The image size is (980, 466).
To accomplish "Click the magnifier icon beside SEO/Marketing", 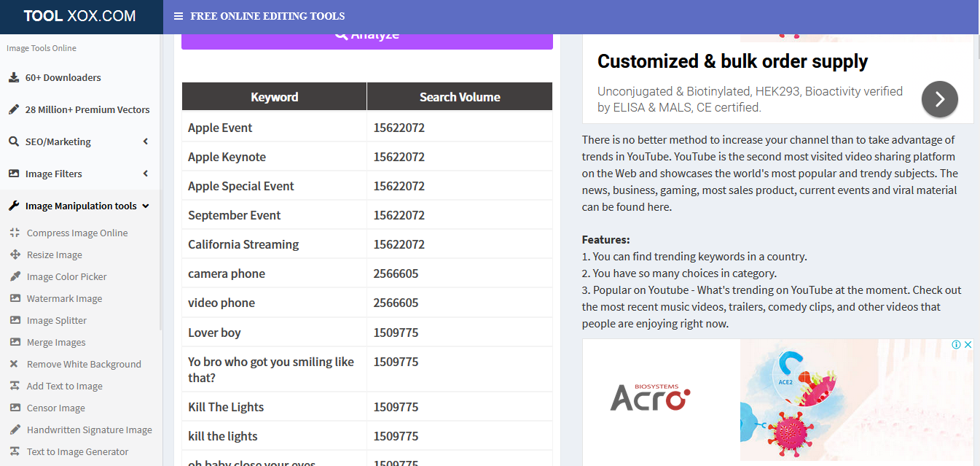I will pos(14,141).
